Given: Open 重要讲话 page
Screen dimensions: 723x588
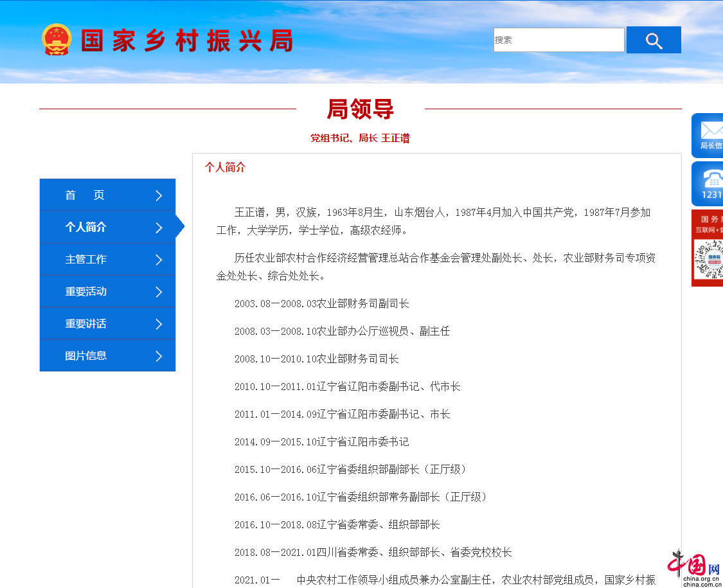Looking at the screenshot, I should pyautogui.click(x=85, y=324).
